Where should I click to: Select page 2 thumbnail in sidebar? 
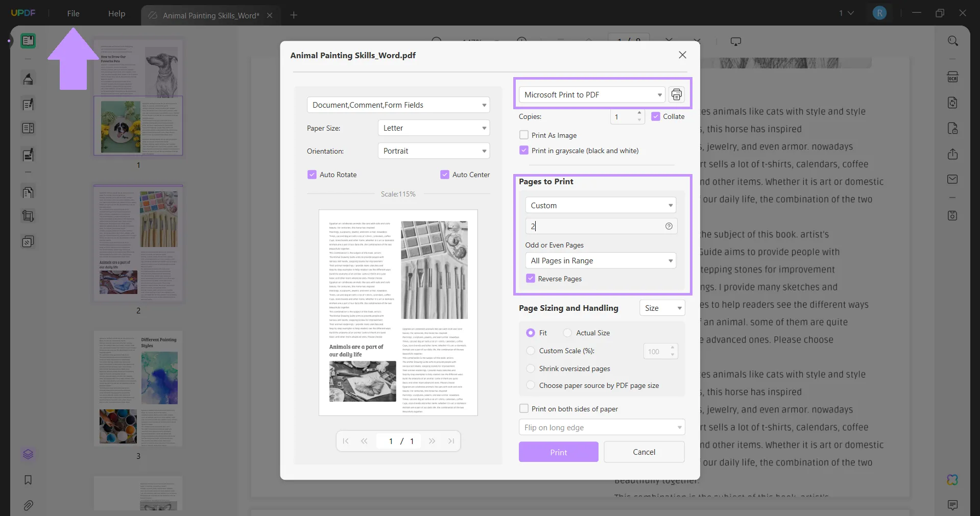pos(138,243)
